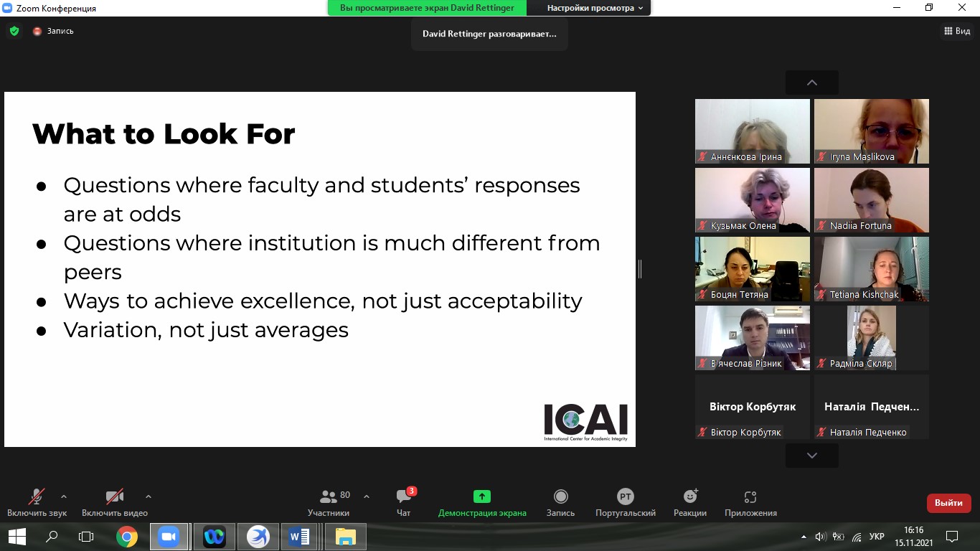Select Tetiana Kishchak's video tile
Screen dimensions: 980x551
872,269
